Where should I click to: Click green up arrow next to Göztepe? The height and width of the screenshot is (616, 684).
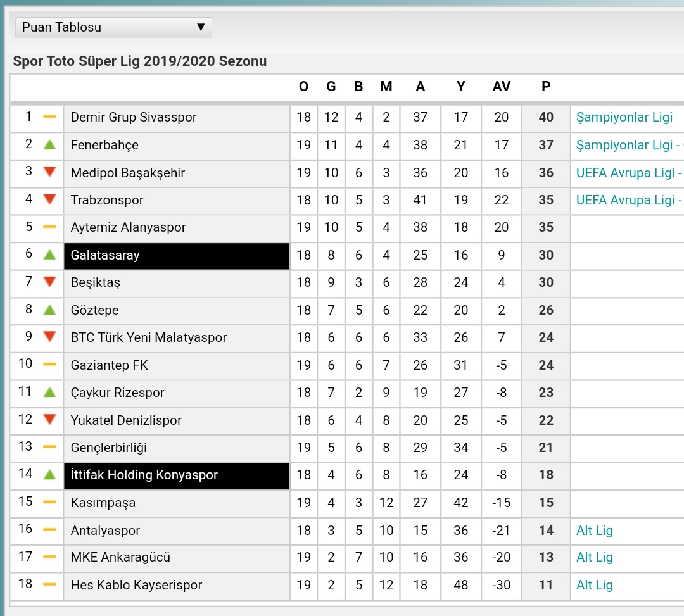point(50,310)
